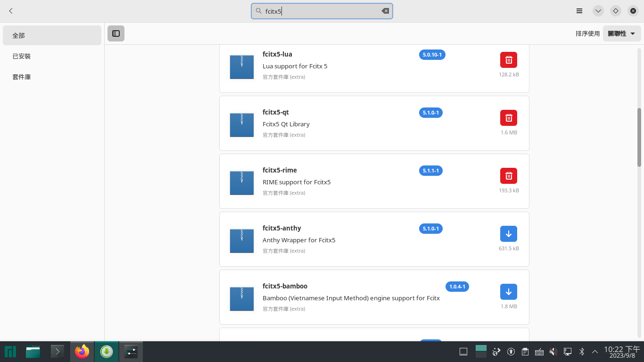Open the fcitx5-bamboo package name
Viewport: 644px width, 362px height.
[285, 286]
